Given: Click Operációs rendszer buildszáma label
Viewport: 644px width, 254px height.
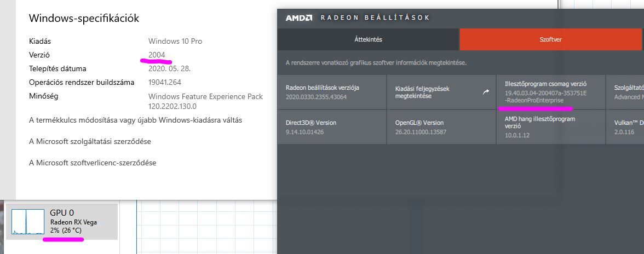Looking at the screenshot, I should pyautogui.click(x=81, y=82).
